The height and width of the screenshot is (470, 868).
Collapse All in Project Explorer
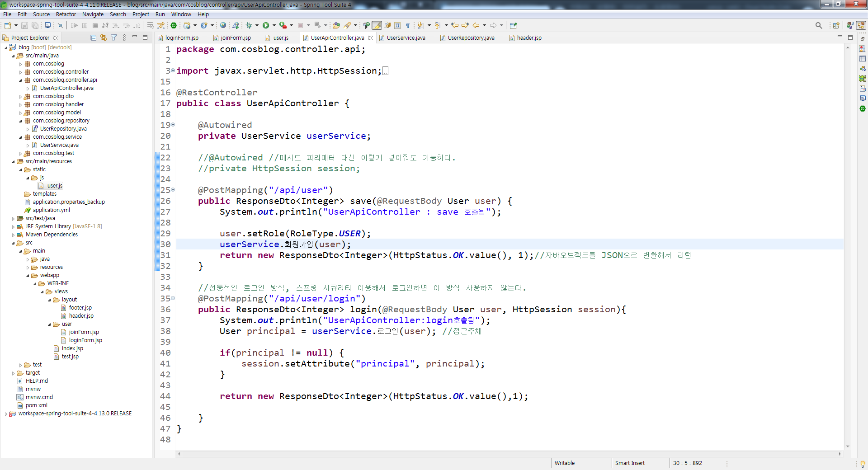pyautogui.click(x=93, y=38)
